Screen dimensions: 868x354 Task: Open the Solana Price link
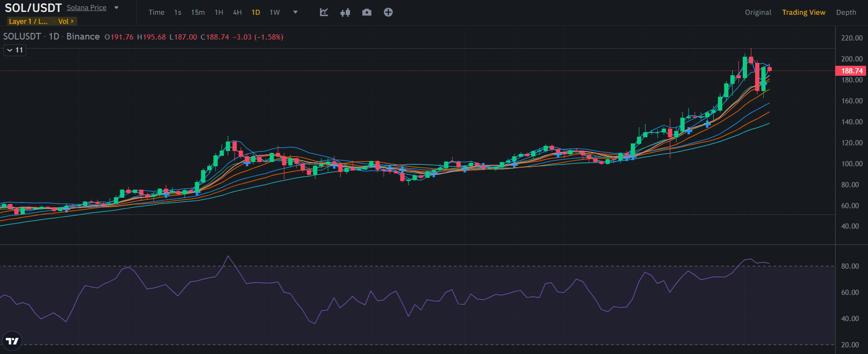86,8
